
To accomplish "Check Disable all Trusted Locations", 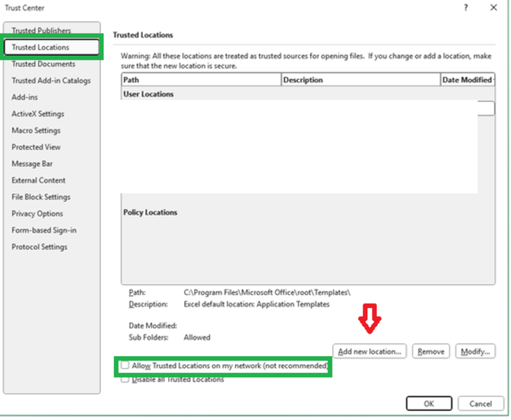I will 125,379.
